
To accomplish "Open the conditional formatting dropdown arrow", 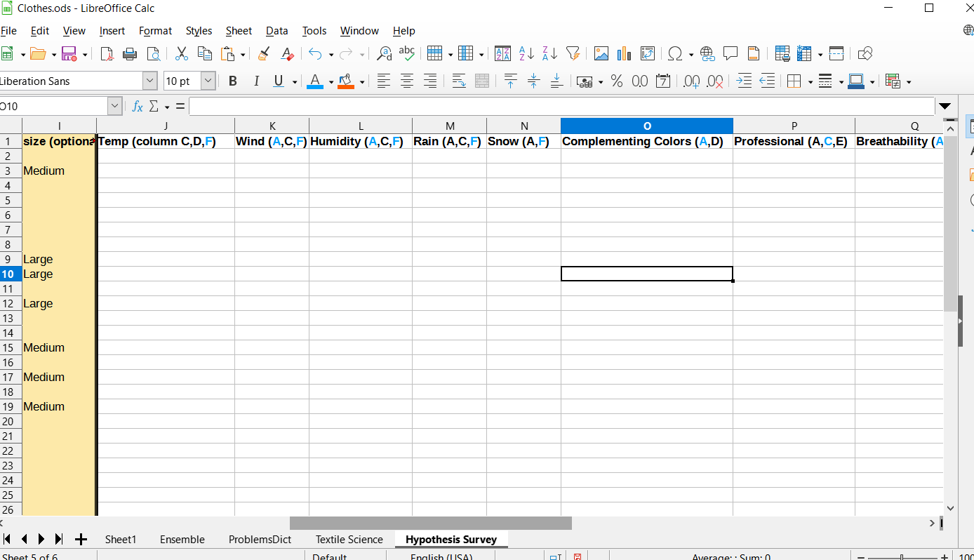I will click(909, 82).
